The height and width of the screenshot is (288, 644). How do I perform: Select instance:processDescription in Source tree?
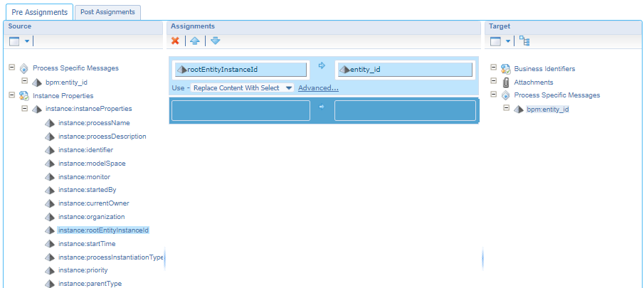(x=102, y=137)
